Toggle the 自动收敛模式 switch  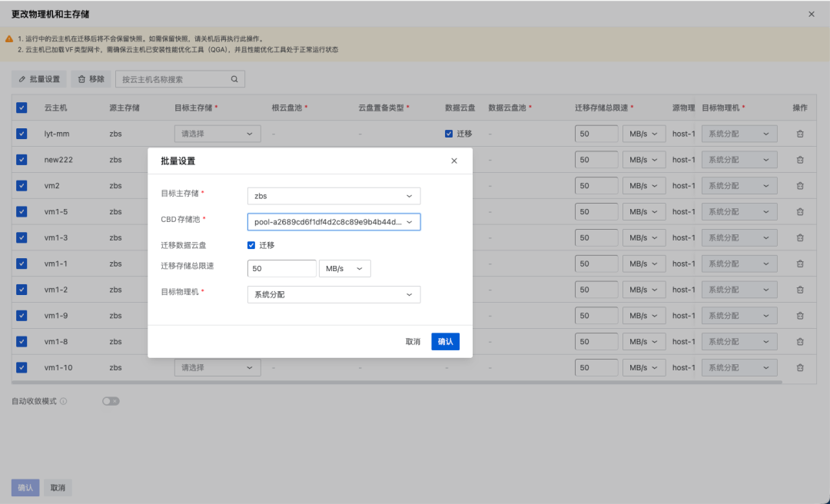110,400
